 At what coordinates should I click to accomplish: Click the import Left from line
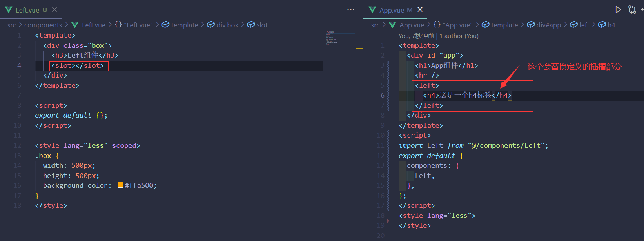(473, 145)
